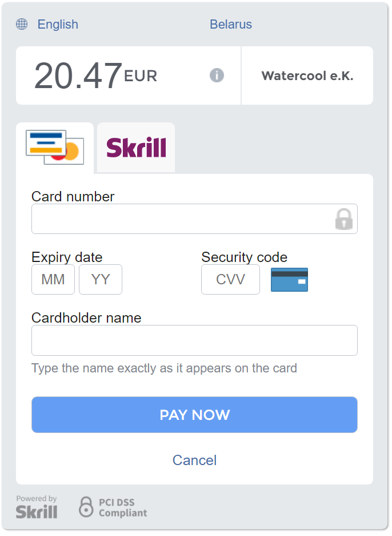Click the padlock icon in card field
This screenshot has width=392, height=536.
click(x=343, y=219)
